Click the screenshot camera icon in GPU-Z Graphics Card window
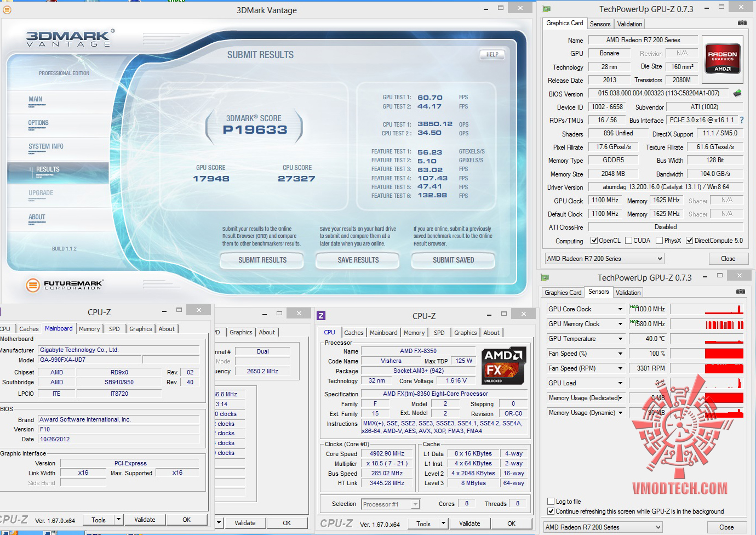 [742, 23]
